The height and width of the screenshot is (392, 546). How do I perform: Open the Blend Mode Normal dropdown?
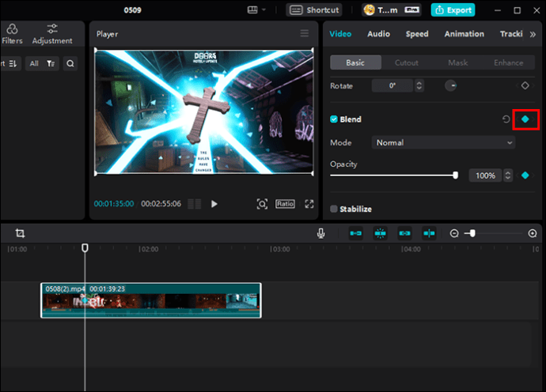pos(444,142)
